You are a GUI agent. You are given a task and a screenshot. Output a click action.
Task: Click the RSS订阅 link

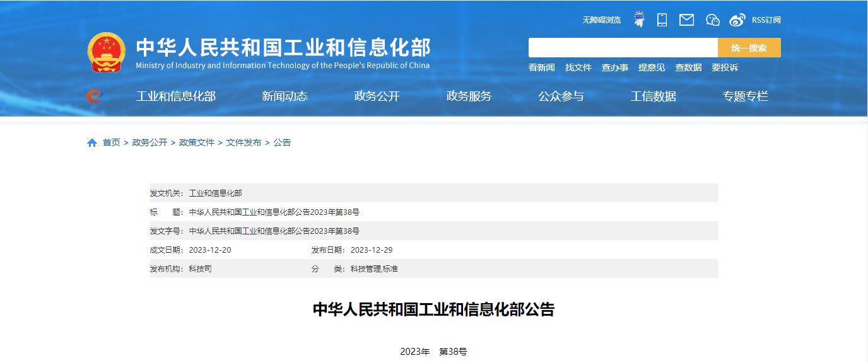point(766,20)
